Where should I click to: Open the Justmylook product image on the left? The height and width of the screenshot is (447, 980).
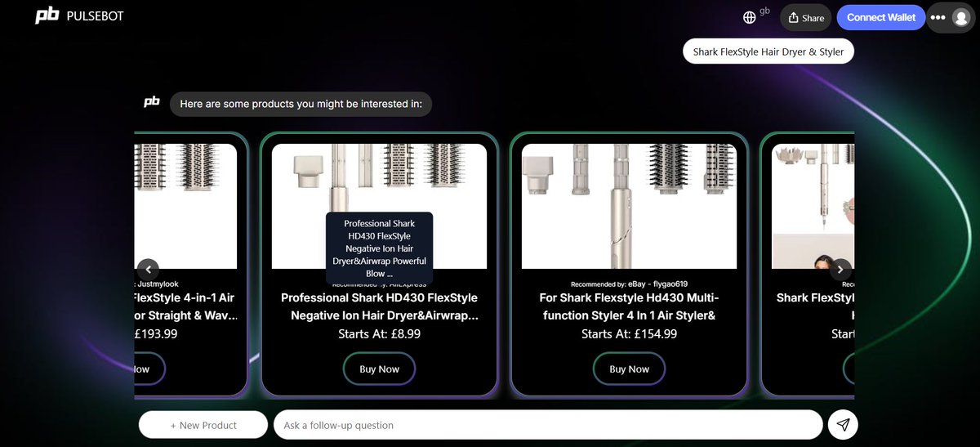[x=185, y=206]
